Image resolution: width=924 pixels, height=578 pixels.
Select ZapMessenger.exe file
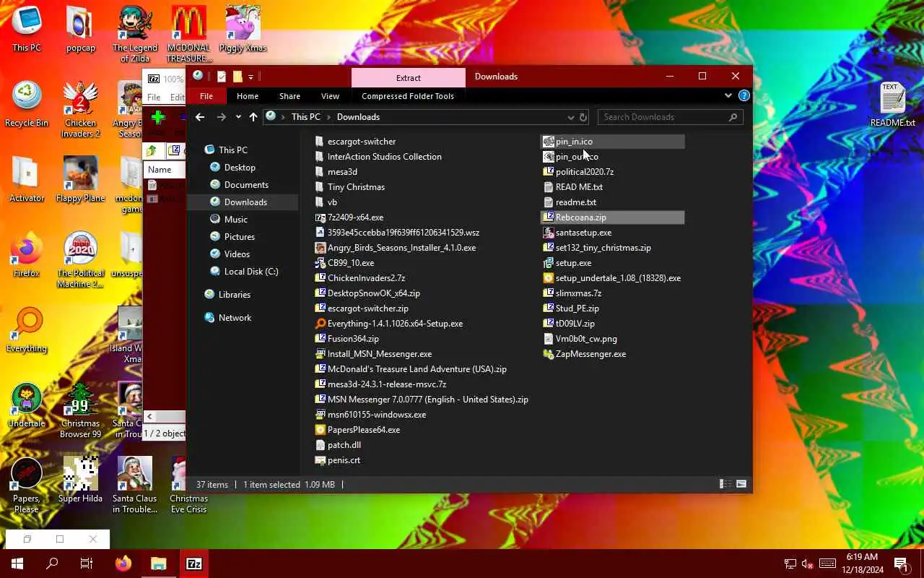[x=590, y=354]
